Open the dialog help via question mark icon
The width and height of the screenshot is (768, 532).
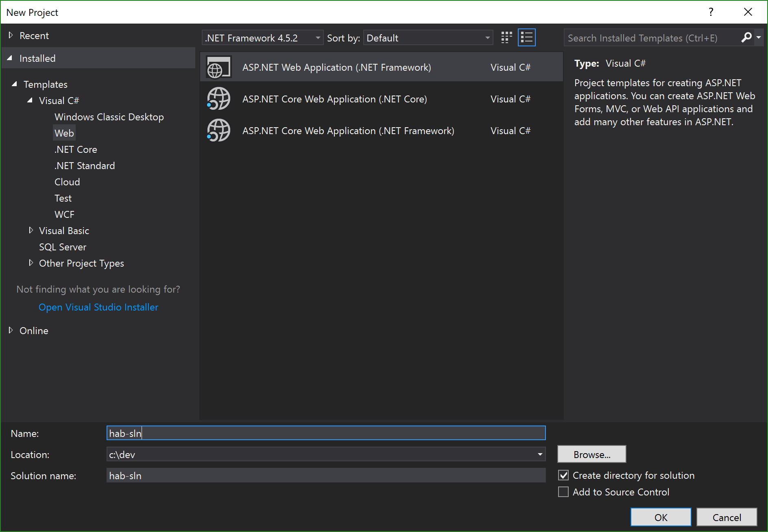point(711,12)
